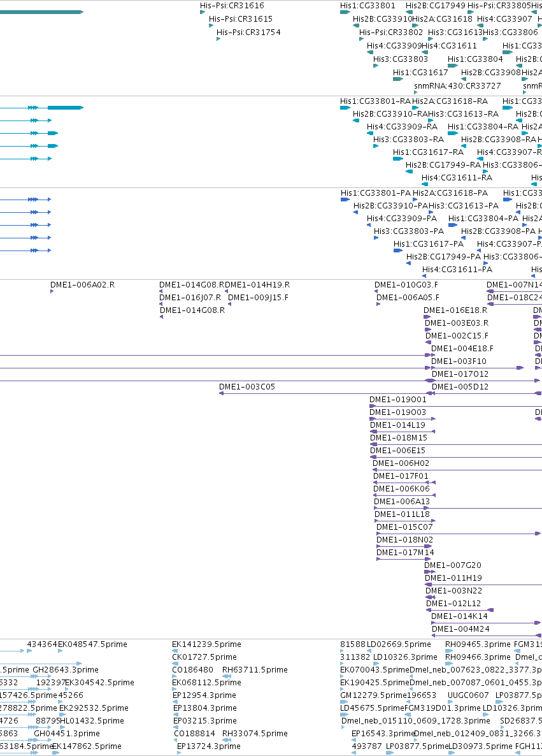Open the DME1-016J07.R clone label

[190, 298]
